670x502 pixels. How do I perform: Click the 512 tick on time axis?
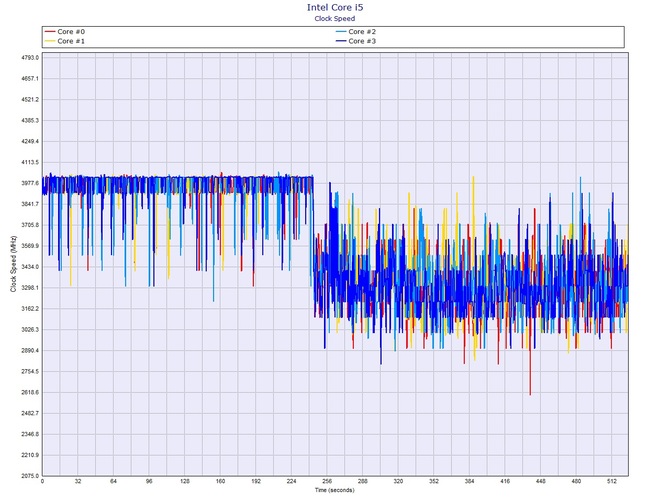point(612,481)
